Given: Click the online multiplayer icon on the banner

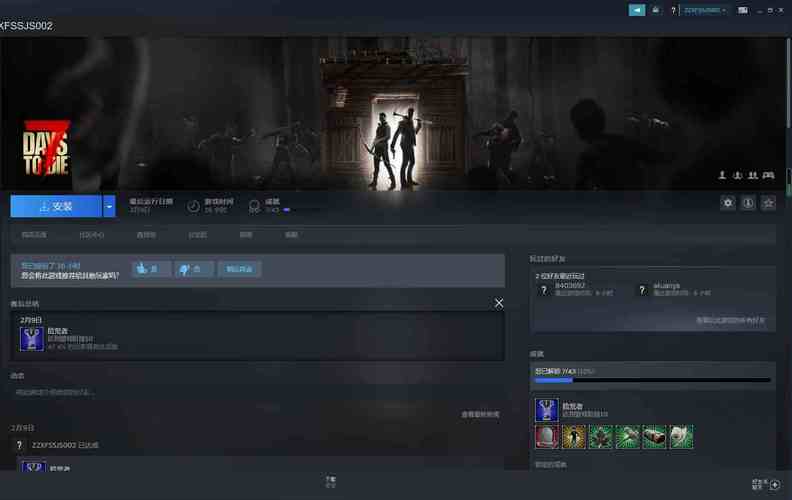Looking at the screenshot, I should [737, 175].
